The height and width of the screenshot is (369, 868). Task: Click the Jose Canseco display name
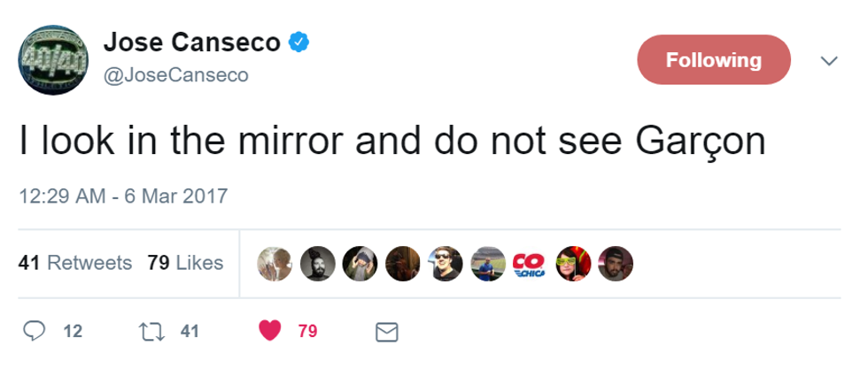192,42
